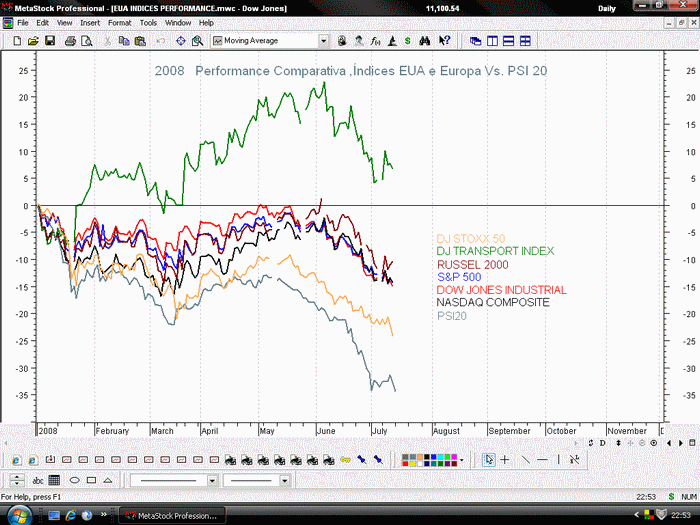Tile windows in columns icon

click(x=492, y=41)
